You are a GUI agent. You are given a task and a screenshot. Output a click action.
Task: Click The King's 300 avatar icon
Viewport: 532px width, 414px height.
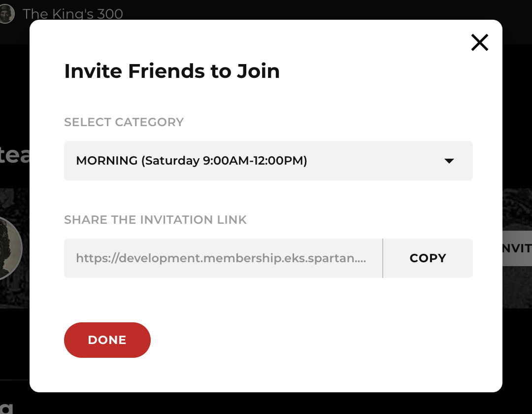click(x=7, y=13)
